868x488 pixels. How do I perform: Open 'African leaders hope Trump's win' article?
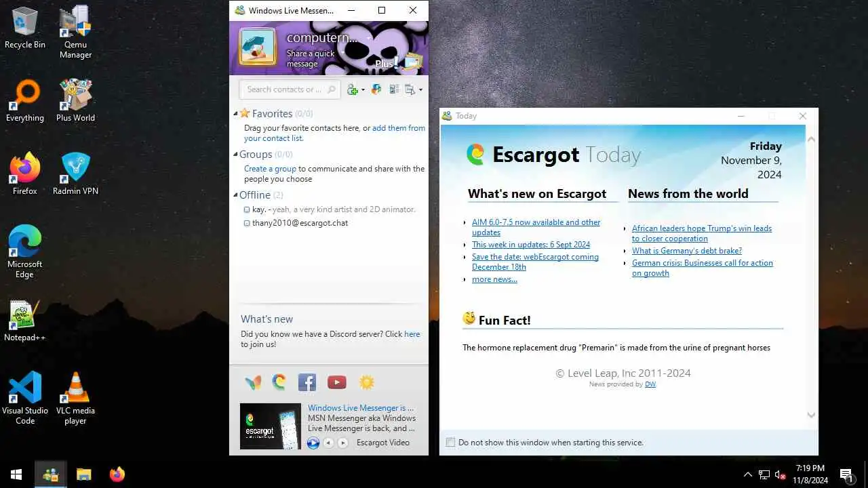[x=702, y=233]
